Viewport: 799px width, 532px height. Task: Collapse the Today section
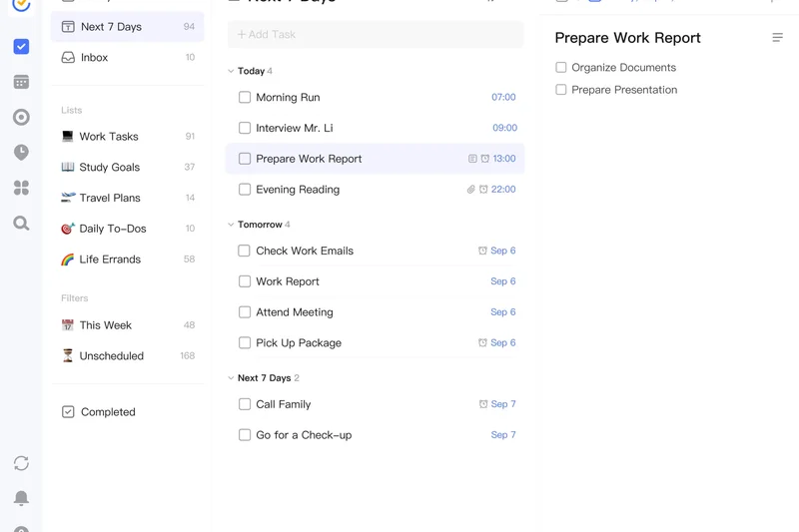click(231, 72)
